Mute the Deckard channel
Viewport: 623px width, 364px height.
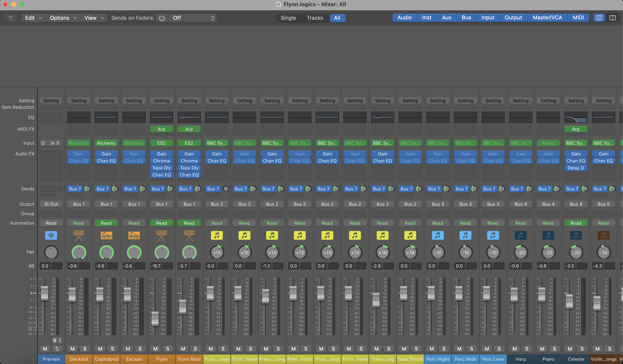[x=73, y=349]
